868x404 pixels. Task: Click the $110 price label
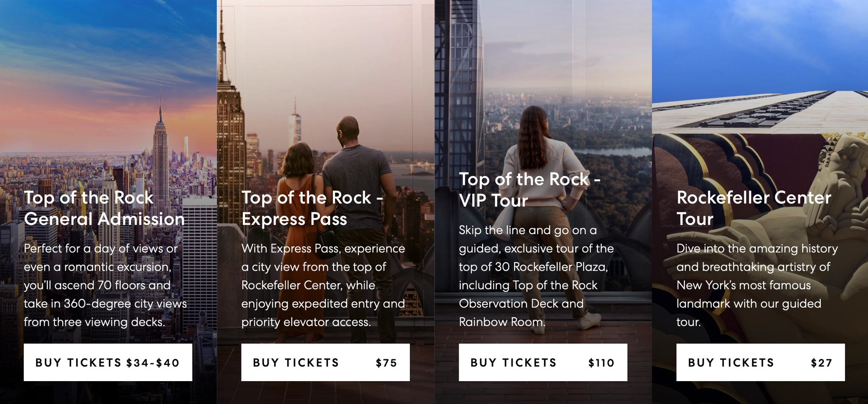(601, 363)
